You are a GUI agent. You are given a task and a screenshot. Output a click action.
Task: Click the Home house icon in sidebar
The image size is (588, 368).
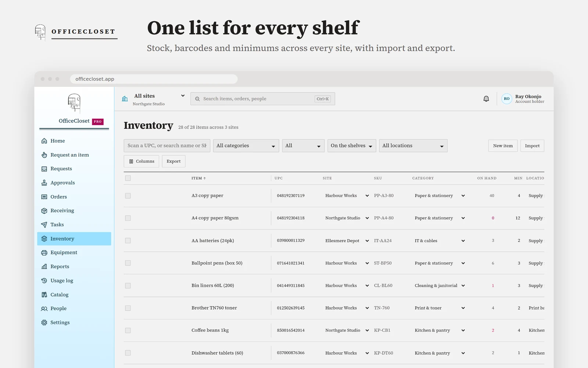44,141
